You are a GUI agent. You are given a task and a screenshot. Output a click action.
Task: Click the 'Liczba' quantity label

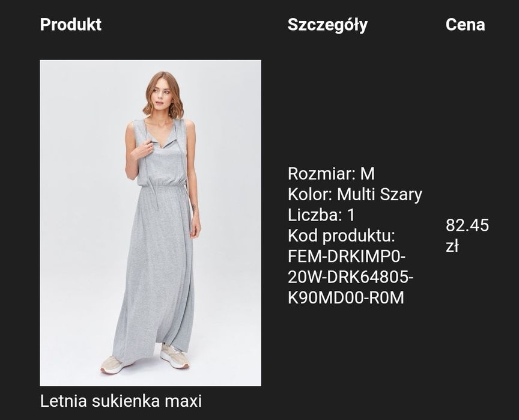tap(313, 215)
